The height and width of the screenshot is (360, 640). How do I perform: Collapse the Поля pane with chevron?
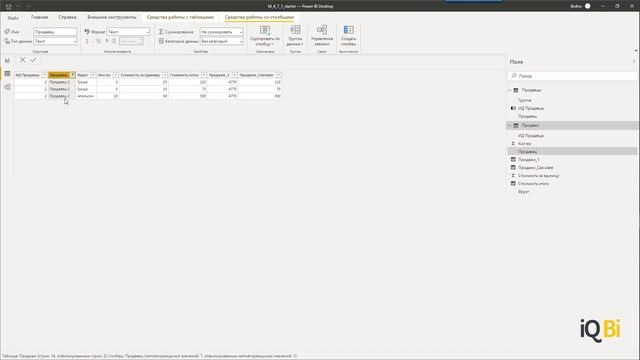click(x=634, y=61)
